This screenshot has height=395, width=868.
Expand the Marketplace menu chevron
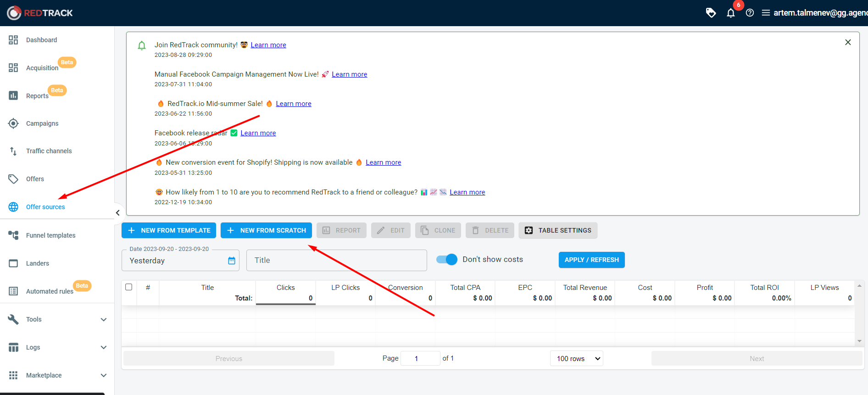click(x=104, y=375)
